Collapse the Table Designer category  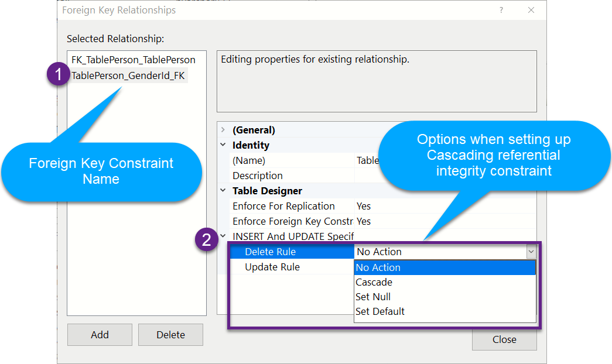[x=224, y=191]
